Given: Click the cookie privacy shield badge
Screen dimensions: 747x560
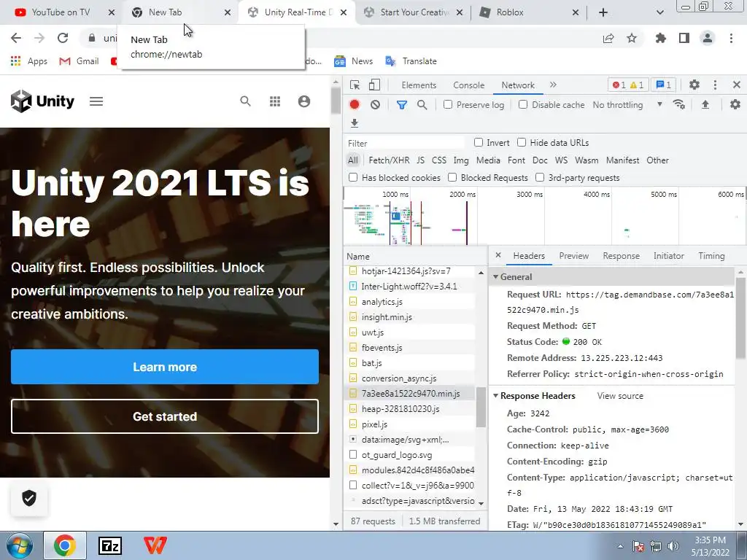Looking at the screenshot, I should coord(29,498).
